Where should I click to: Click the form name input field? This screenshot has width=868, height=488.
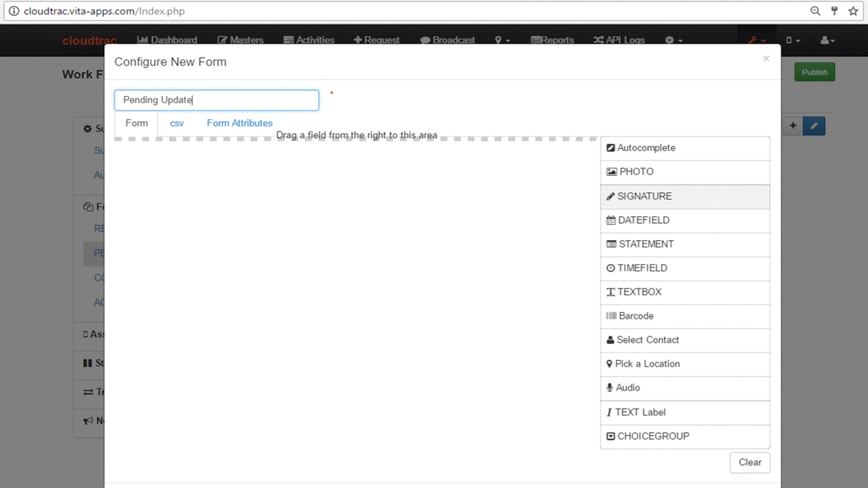tap(216, 100)
